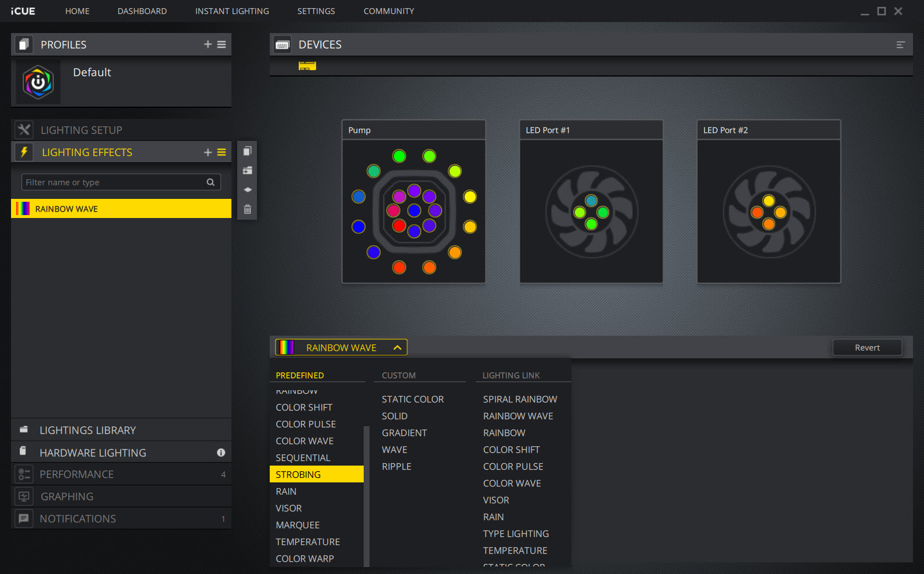Viewport: 924px width, 574px height.
Task: Click the layers icon beside the effects list
Action: (x=248, y=190)
